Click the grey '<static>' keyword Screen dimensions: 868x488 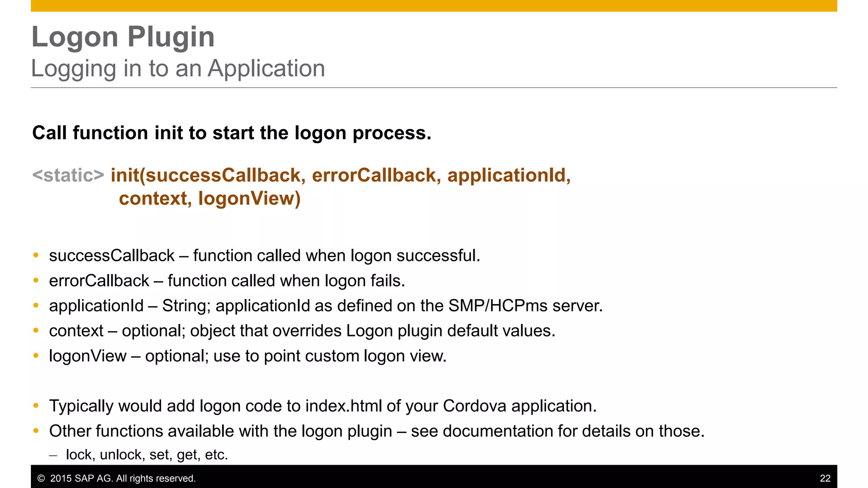(68, 175)
